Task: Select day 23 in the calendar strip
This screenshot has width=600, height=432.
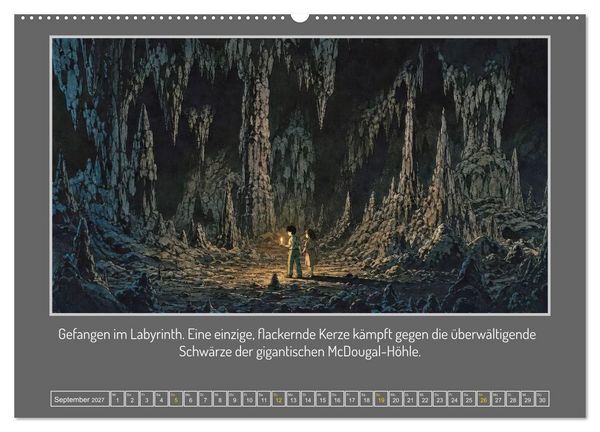Action: tap(439, 399)
